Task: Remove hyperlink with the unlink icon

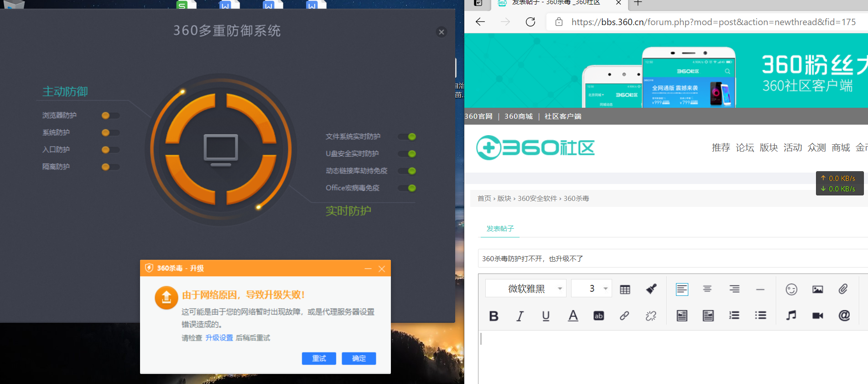Action: (651, 316)
